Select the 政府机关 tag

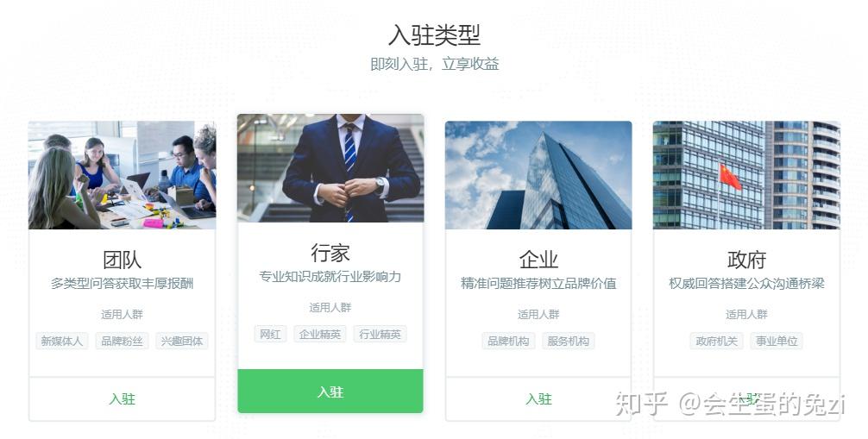pyautogui.click(x=717, y=341)
